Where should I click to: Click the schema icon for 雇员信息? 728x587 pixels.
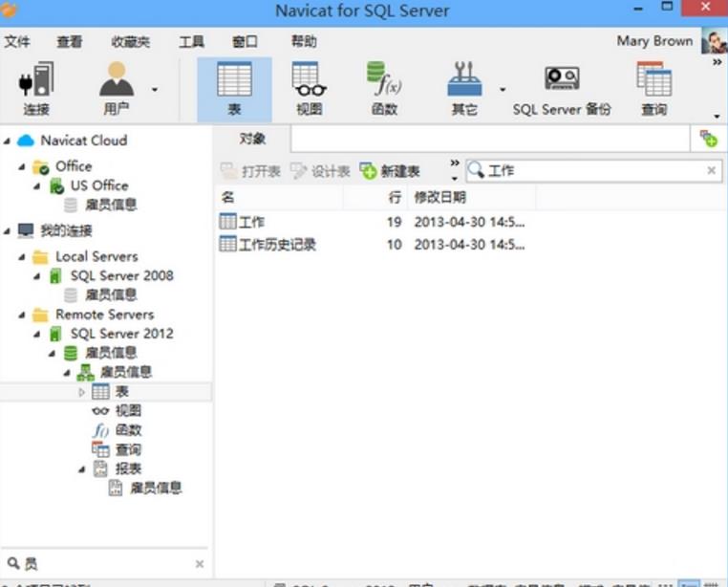coord(85,372)
